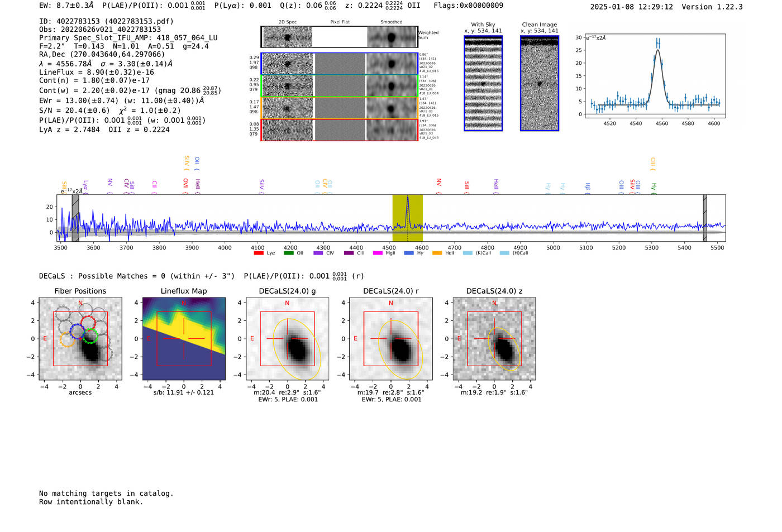Select the orange-bordered 2D spectrum row
Viewport: 782px width, 532px height.
pyautogui.click(x=339, y=108)
